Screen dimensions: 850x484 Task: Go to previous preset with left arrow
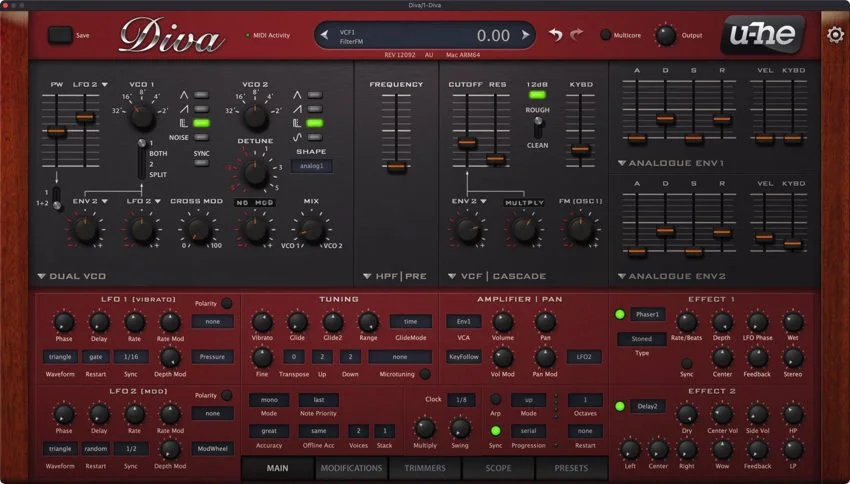(x=324, y=35)
